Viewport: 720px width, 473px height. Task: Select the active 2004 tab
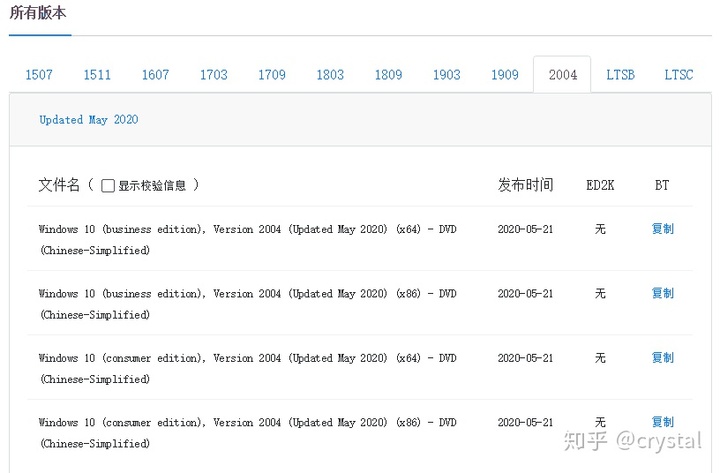coord(562,75)
